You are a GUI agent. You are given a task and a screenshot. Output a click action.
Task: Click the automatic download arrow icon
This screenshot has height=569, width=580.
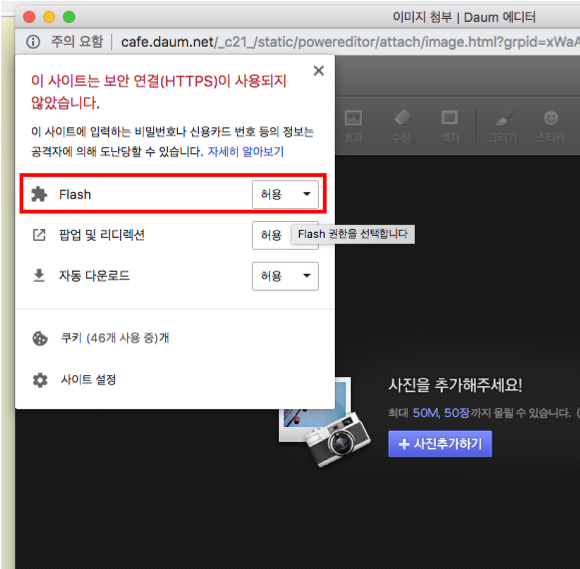point(39,276)
